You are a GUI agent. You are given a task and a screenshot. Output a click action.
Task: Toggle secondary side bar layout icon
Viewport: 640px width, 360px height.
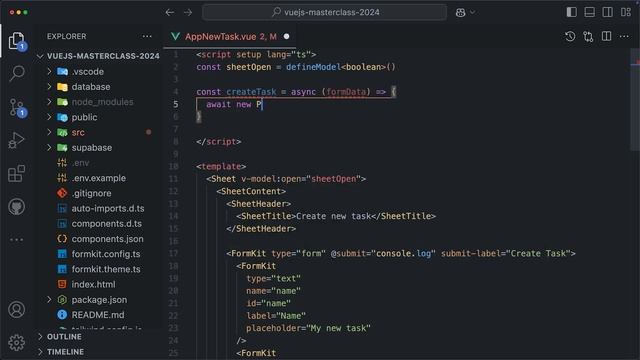607,12
